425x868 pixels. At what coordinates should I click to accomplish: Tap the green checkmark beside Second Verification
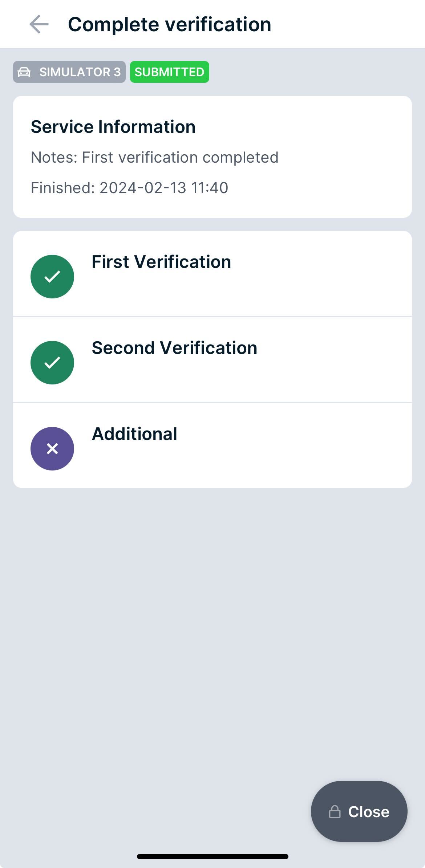coord(52,362)
